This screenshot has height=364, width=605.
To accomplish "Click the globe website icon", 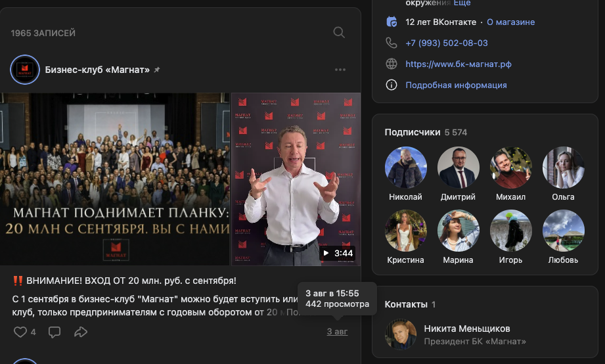I will pos(392,64).
